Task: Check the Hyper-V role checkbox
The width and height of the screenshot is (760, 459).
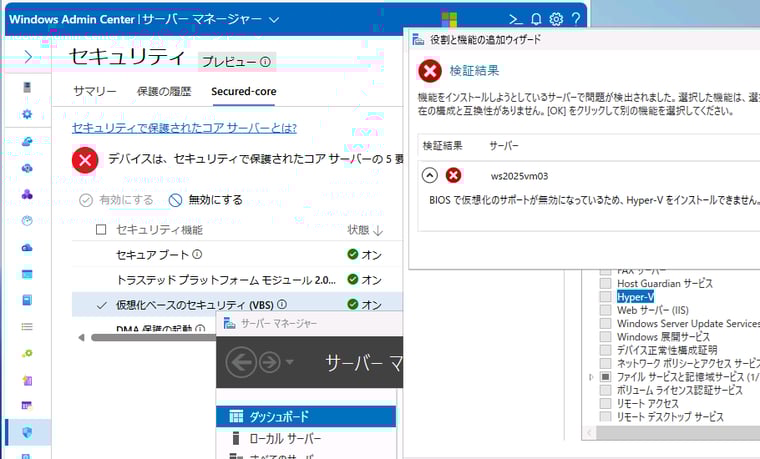Action: pos(605,297)
